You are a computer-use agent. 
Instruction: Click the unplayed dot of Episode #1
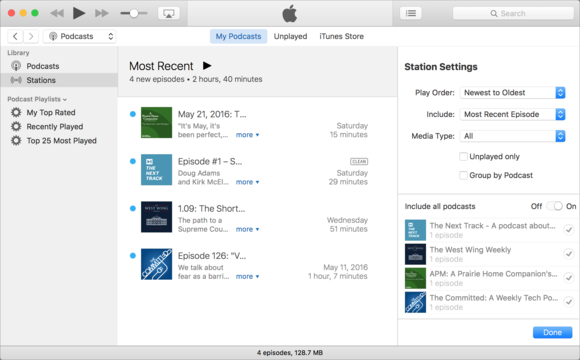click(x=133, y=161)
